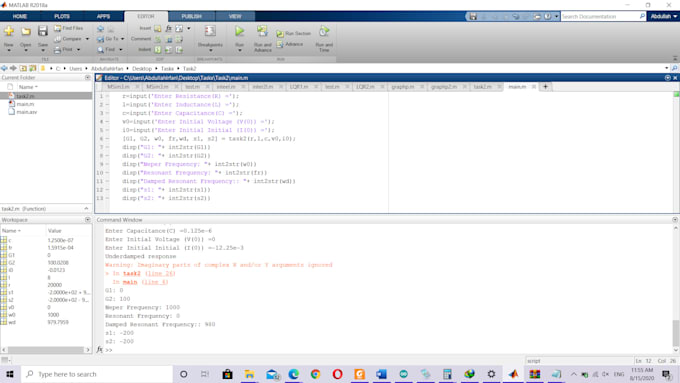This screenshot has width=680, height=383.
Task: Switch to the HOME ribbon tab
Action: pos(20,16)
